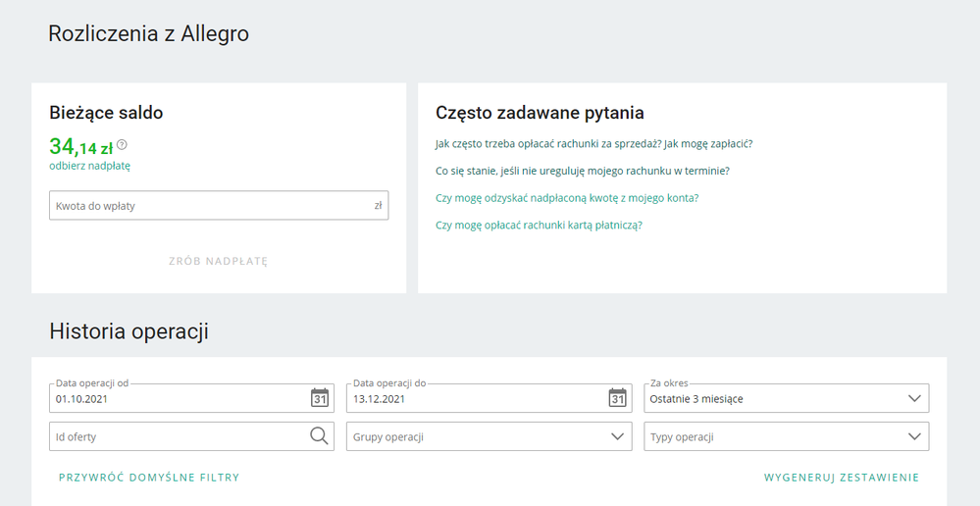Open the Grupy operacji dropdown

(489, 436)
